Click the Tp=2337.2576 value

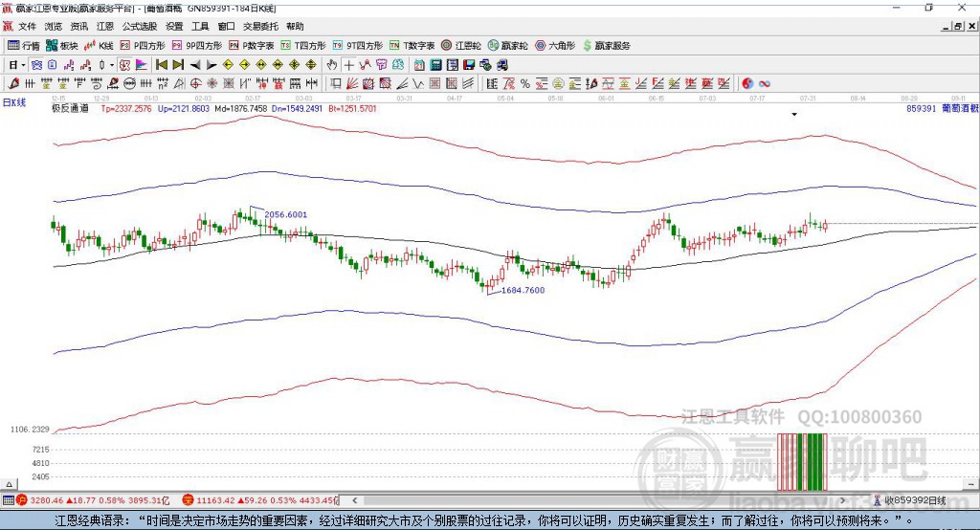126,108
